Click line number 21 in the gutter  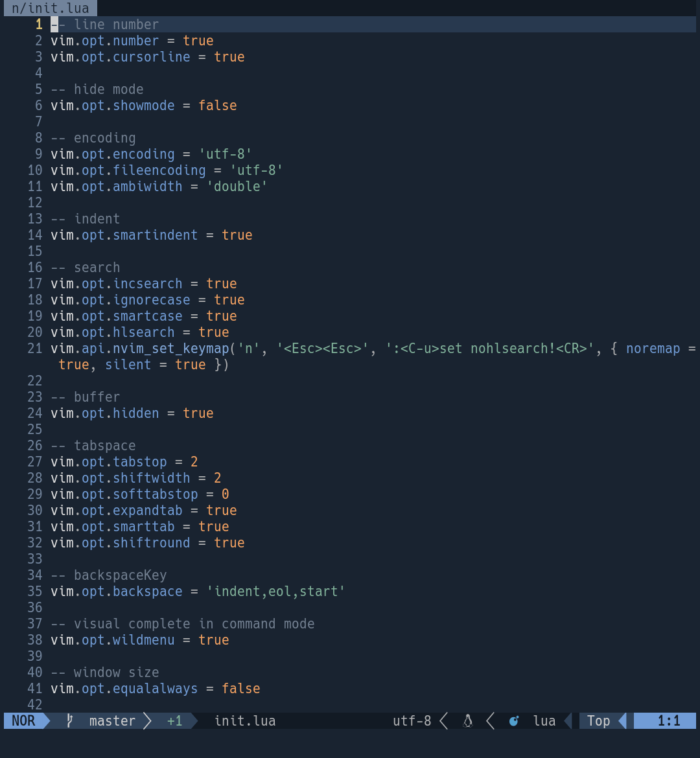pyautogui.click(x=35, y=349)
